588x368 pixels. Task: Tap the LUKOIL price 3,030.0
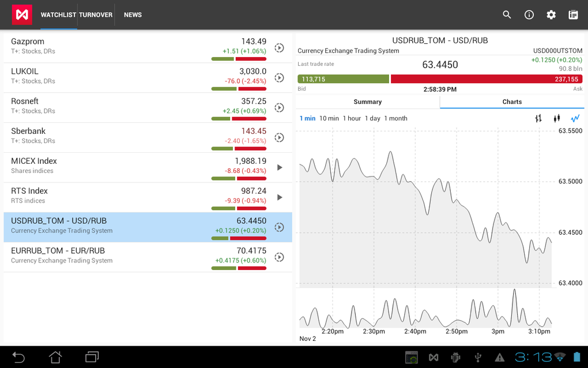tap(252, 72)
